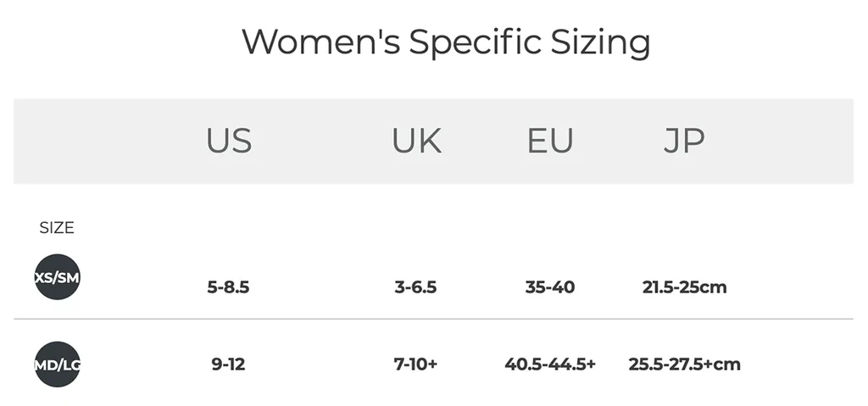Click UK size 7-10+ cell
Screen dimensions: 868x406
(415, 364)
